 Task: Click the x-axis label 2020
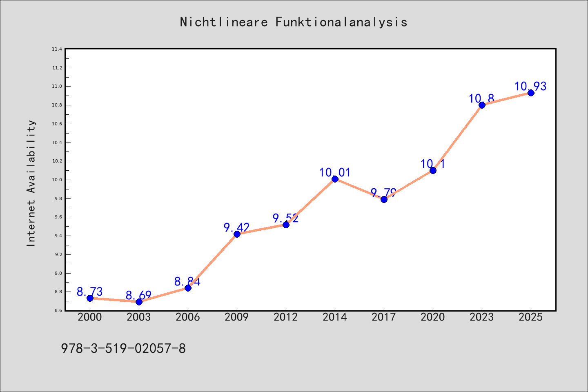coord(433,317)
